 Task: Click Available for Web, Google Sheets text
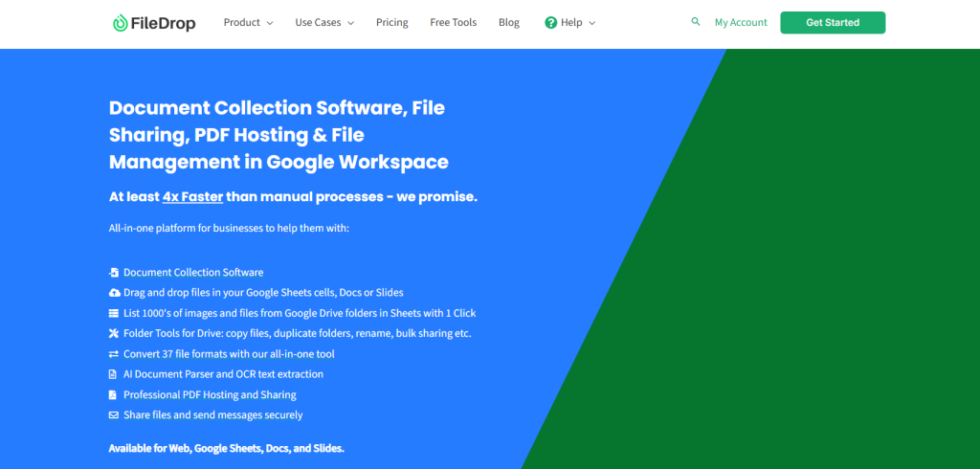[226, 448]
